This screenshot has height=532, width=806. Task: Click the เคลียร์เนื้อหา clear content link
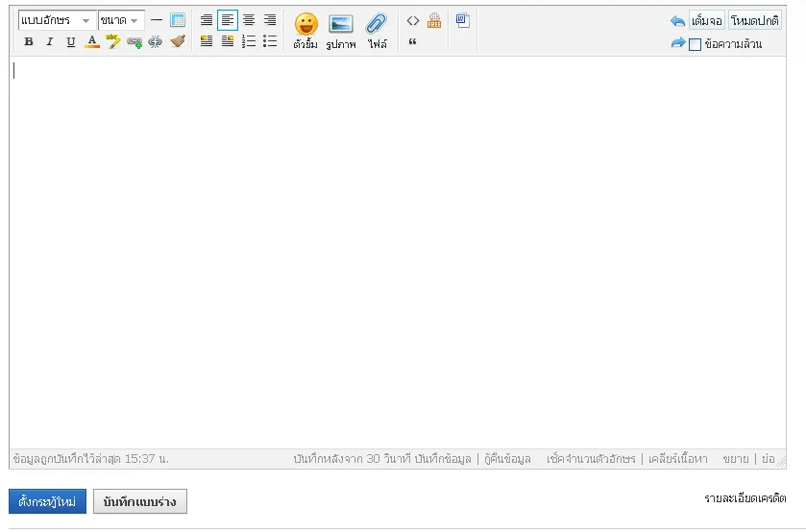[x=677, y=458]
